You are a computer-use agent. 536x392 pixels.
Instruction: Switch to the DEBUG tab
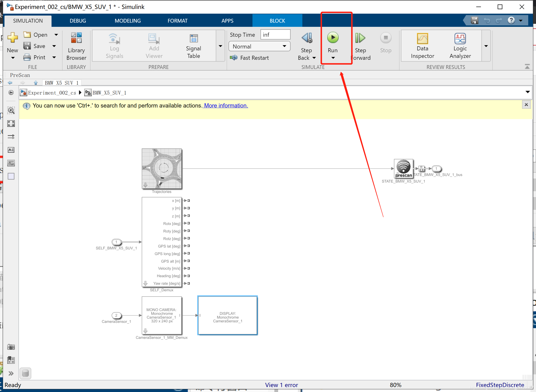[x=78, y=21]
